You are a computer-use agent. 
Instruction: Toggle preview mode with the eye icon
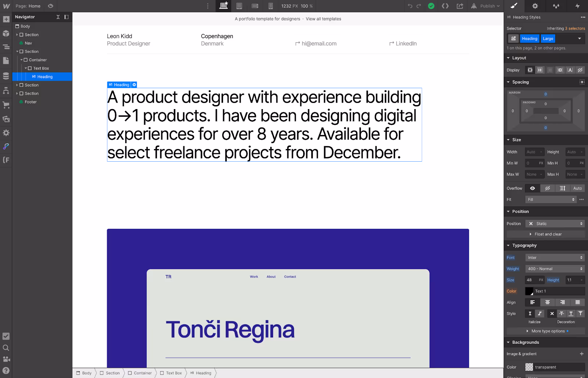pyautogui.click(x=51, y=6)
